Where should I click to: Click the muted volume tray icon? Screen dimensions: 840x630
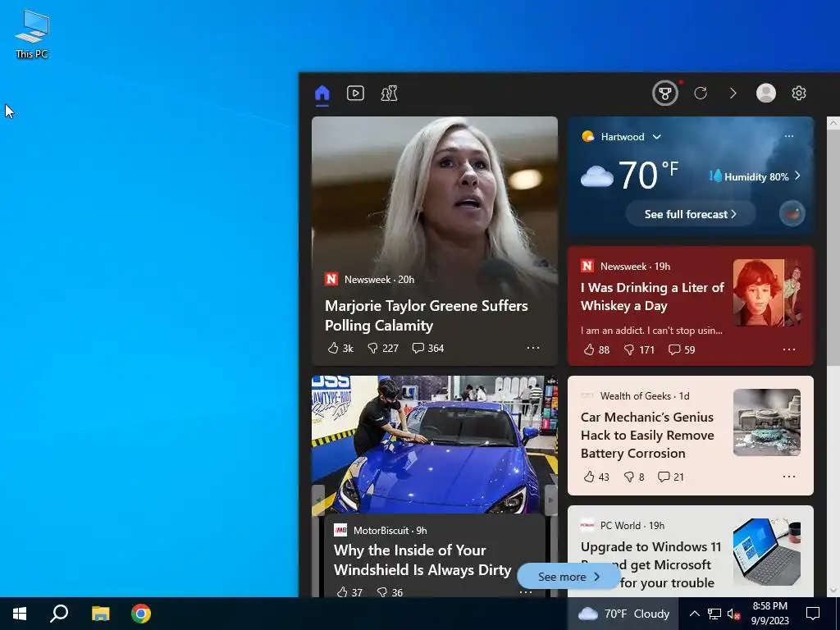click(x=733, y=614)
